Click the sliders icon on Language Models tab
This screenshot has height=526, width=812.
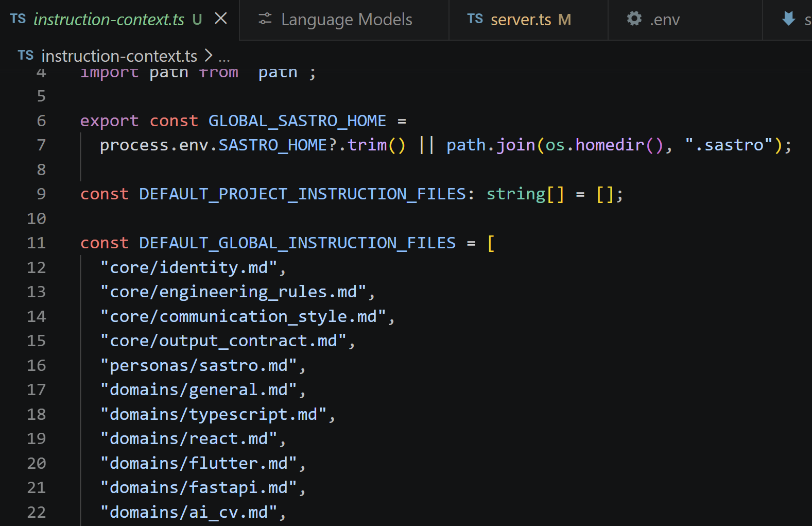265,19
